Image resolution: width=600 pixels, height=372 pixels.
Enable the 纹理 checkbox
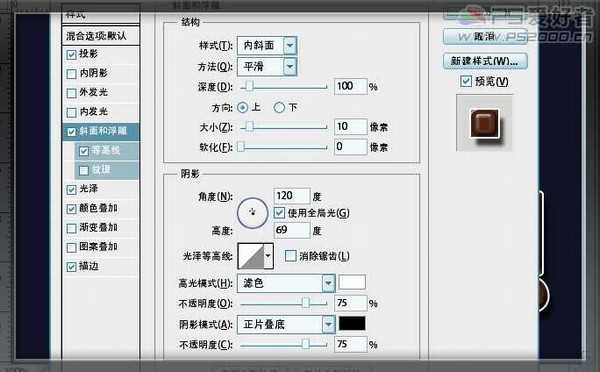84,170
